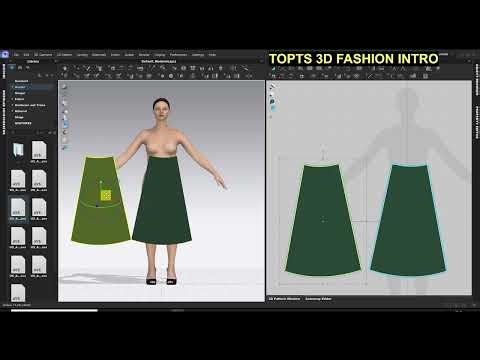This screenshot has width=480, height=360.
Task: Open the 2D Pattern menu
Action: tap(64, 55)
